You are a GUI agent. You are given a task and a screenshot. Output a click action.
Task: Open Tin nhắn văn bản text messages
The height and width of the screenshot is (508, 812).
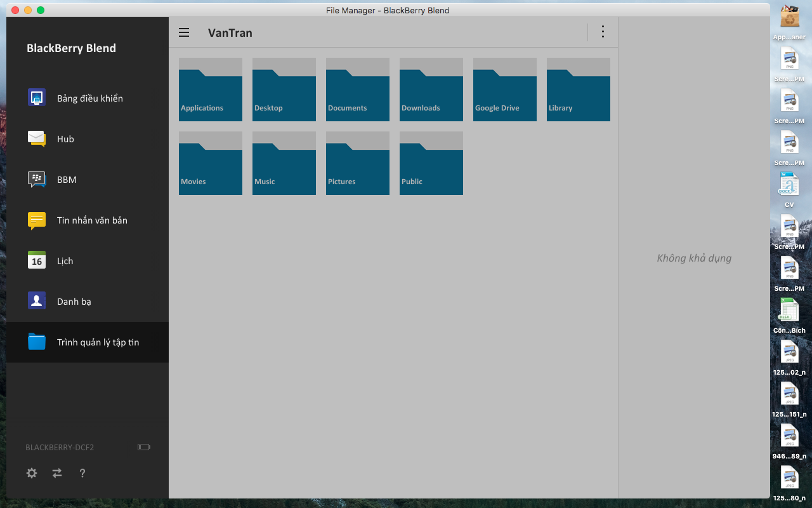88,220
